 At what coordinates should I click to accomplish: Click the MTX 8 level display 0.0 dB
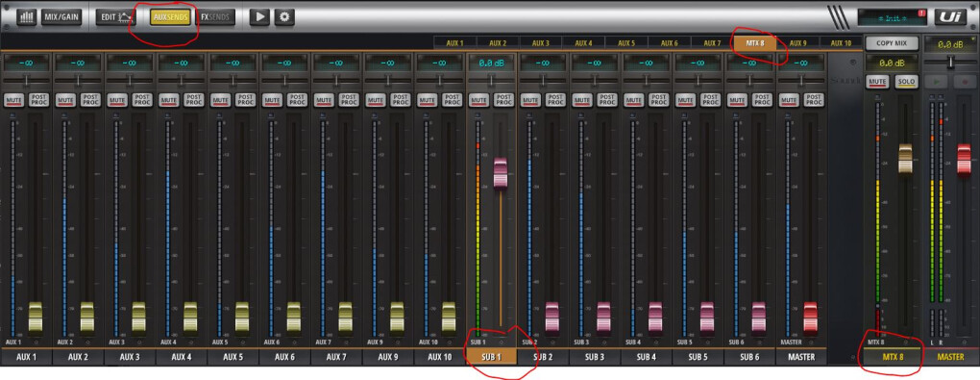coord(892,63)
